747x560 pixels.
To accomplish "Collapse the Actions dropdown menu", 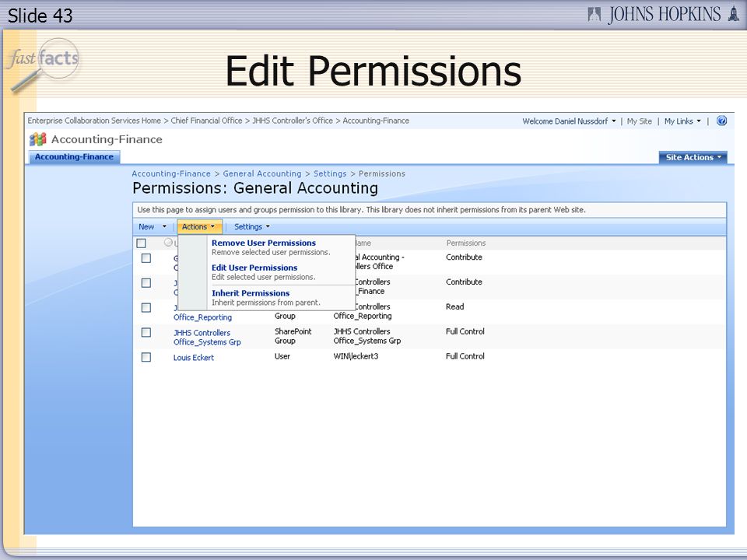I will (x=198, y=226).
